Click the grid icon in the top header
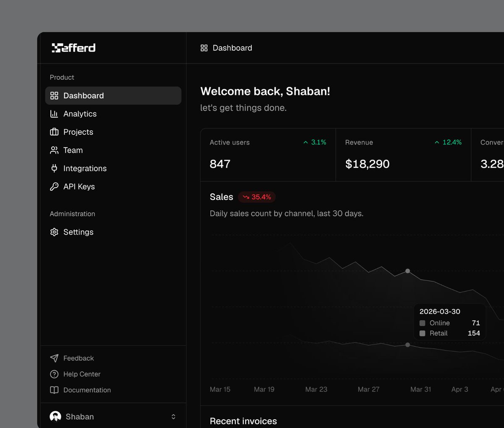This screenshot has width=504, height=428. (x=204, y=48)
